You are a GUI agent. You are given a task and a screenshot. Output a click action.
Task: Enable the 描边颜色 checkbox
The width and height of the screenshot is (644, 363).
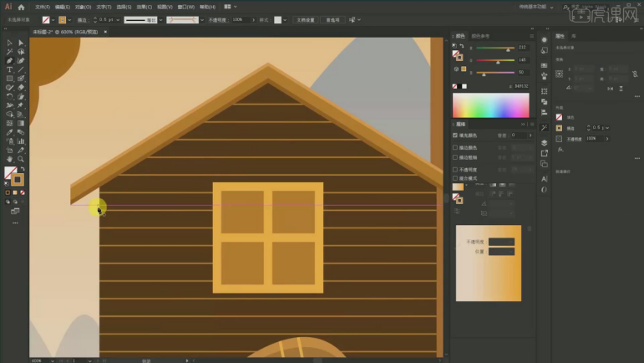(x=455, y=146)
